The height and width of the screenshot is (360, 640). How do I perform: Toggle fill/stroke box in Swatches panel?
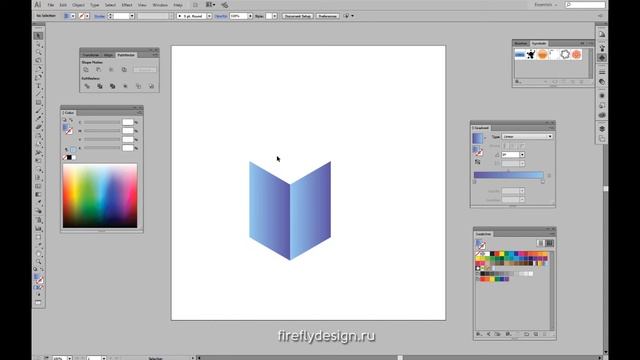point(480,244)
